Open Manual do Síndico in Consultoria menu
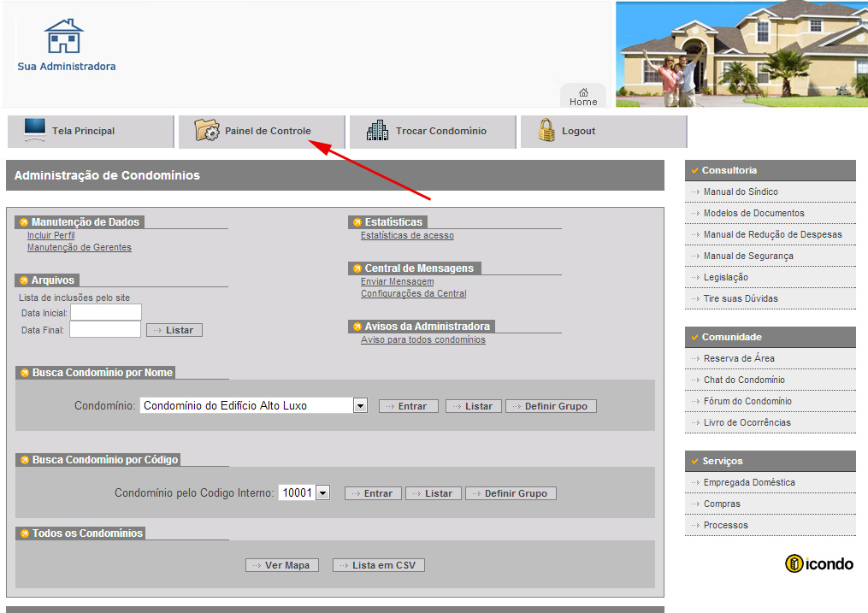 coord(741,192)
